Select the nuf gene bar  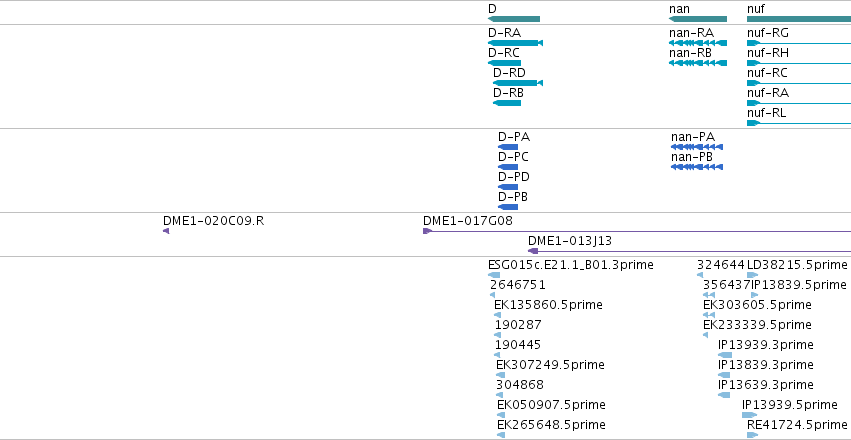tap(799, 19)
